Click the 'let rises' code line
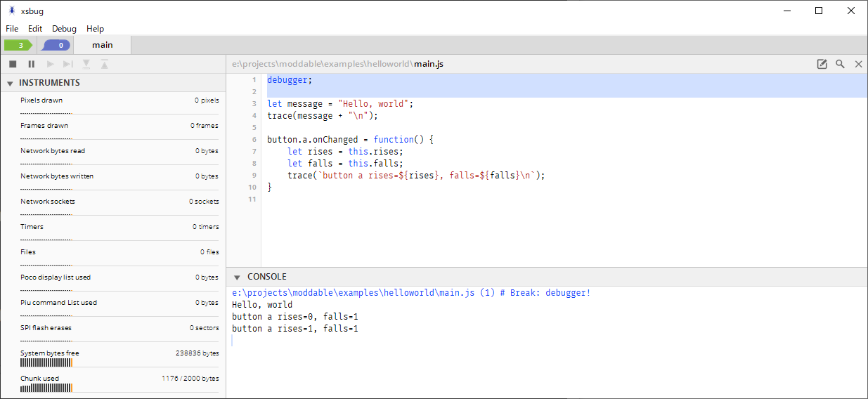The height and width of the screenshot is (399, 868). click(x=346, y=152)
